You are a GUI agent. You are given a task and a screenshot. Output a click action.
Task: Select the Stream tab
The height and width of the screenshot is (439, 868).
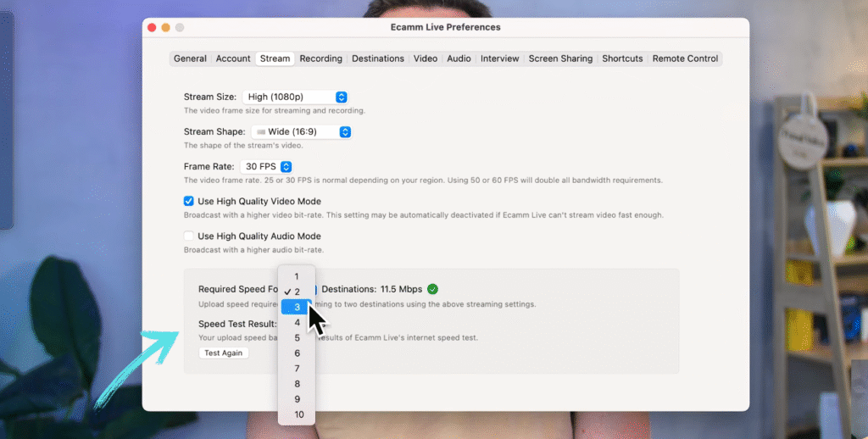coord(275,58)
